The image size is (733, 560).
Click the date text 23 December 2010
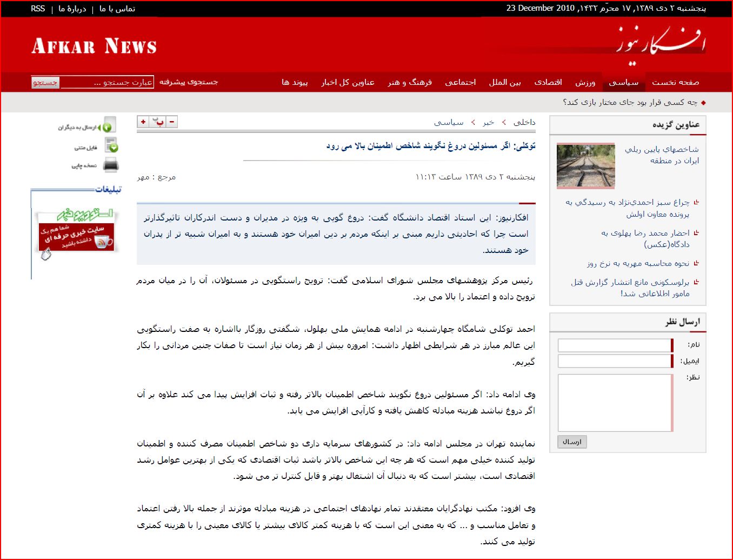(x=541, y=8)
